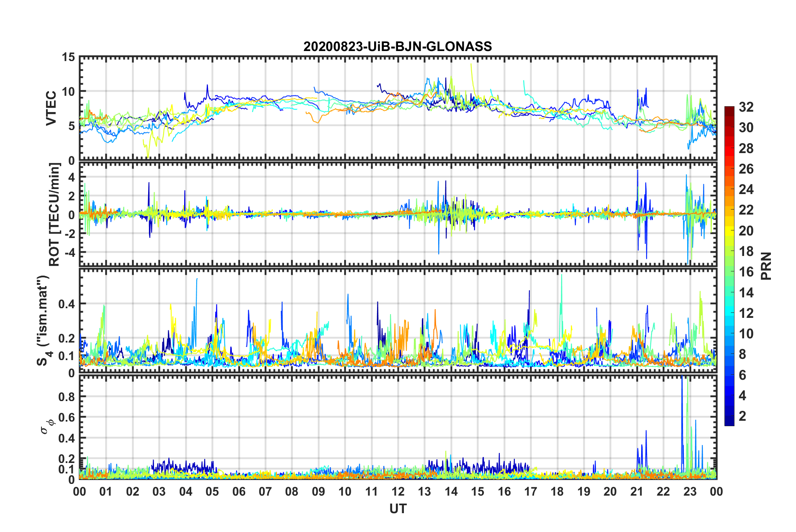Click the UT x-axis label
Screen dimensions: 796x532
click(x=398, y=509)
